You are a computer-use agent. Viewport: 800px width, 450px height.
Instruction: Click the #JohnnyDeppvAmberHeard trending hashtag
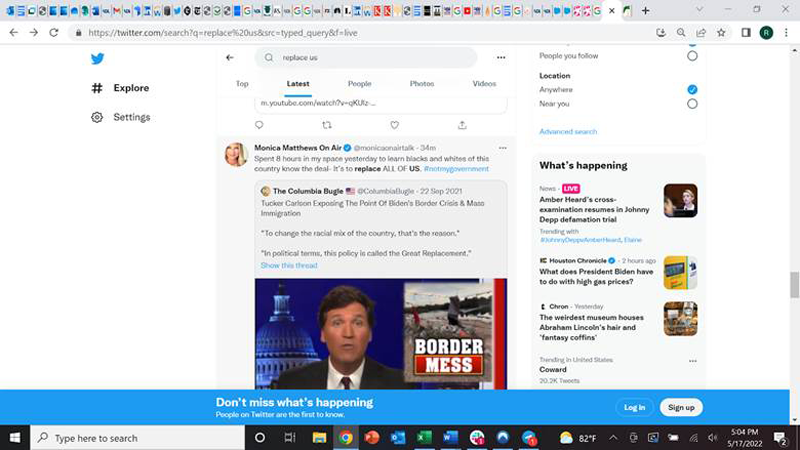coord(580,240)
